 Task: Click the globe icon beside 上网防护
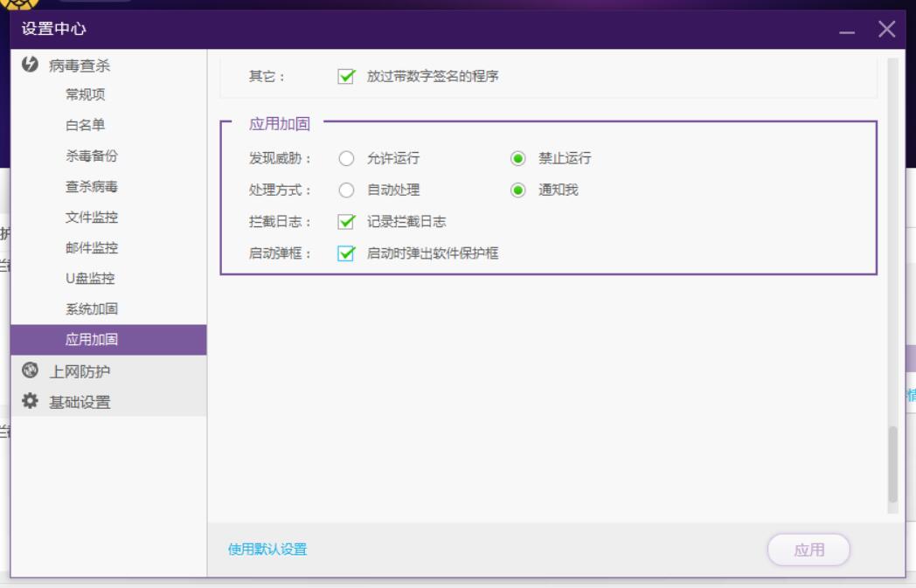pyautogui.click(x=30, y=371)
